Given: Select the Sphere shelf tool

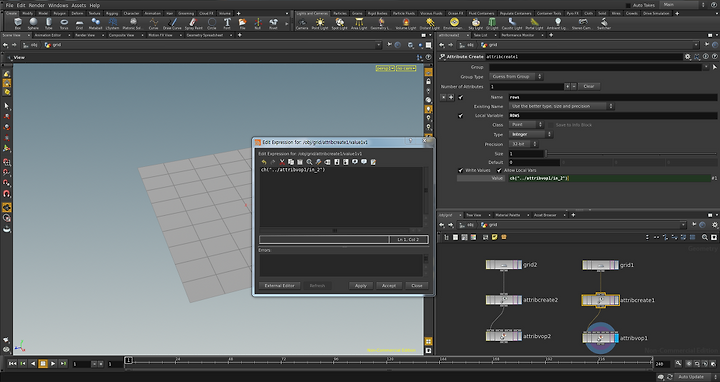Looking at the screenshot, I should click(x=33, y=23).
